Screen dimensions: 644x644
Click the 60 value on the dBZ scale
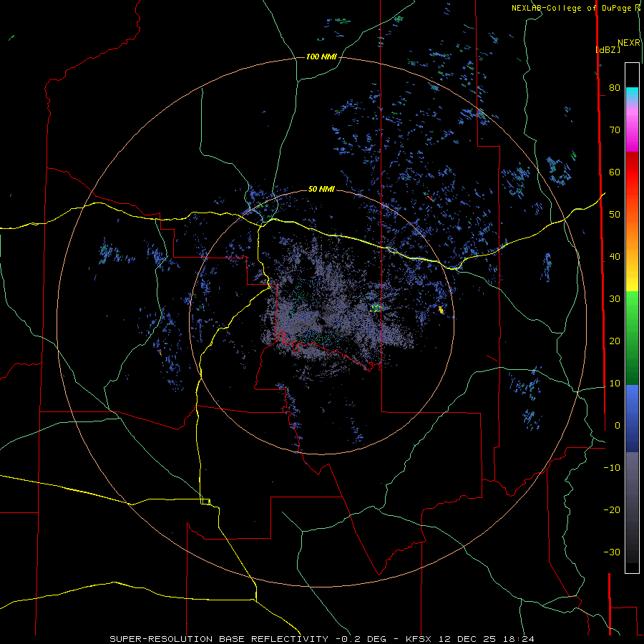click(x=615, y=172)
